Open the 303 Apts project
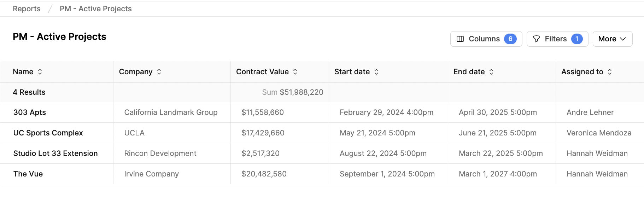Viewport: 644px width, 203px height. coord(30,112)
